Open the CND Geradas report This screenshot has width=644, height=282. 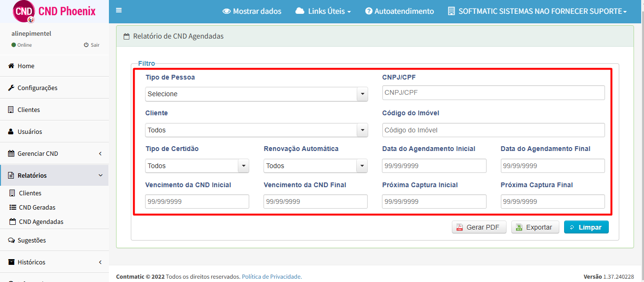[37, 208]
